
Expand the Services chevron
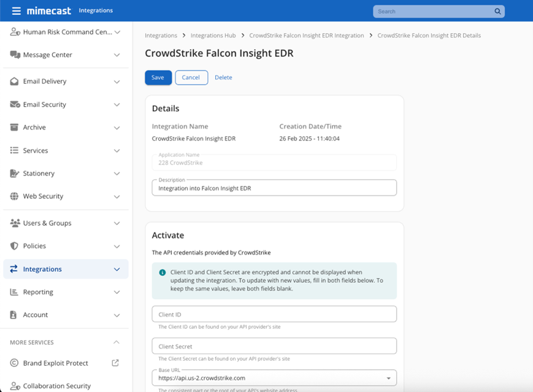coord(117,151)
